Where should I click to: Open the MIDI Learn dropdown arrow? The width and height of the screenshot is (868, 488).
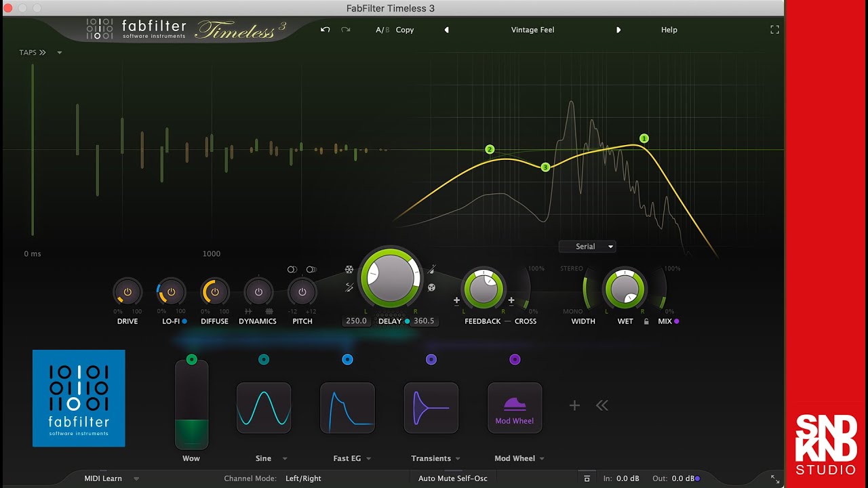coord(136,479)
